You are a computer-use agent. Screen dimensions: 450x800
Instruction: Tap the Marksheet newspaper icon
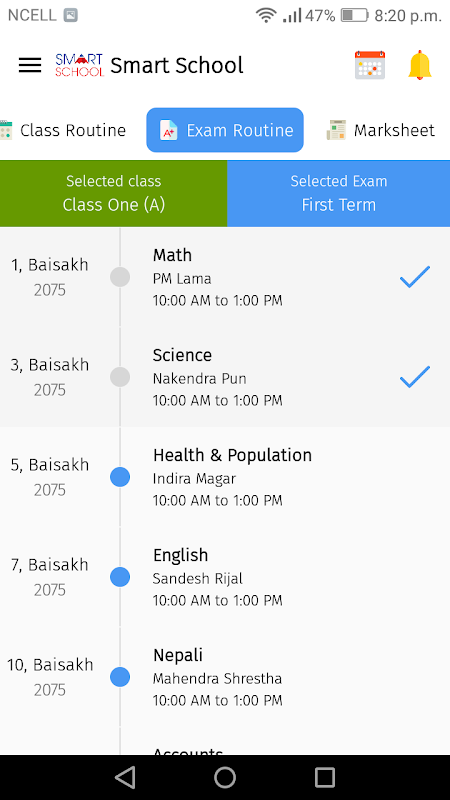tap(336, 130)
